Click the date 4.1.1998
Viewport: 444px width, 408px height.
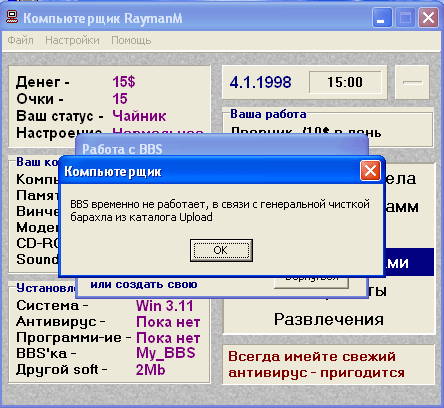(x=260, y=82)
